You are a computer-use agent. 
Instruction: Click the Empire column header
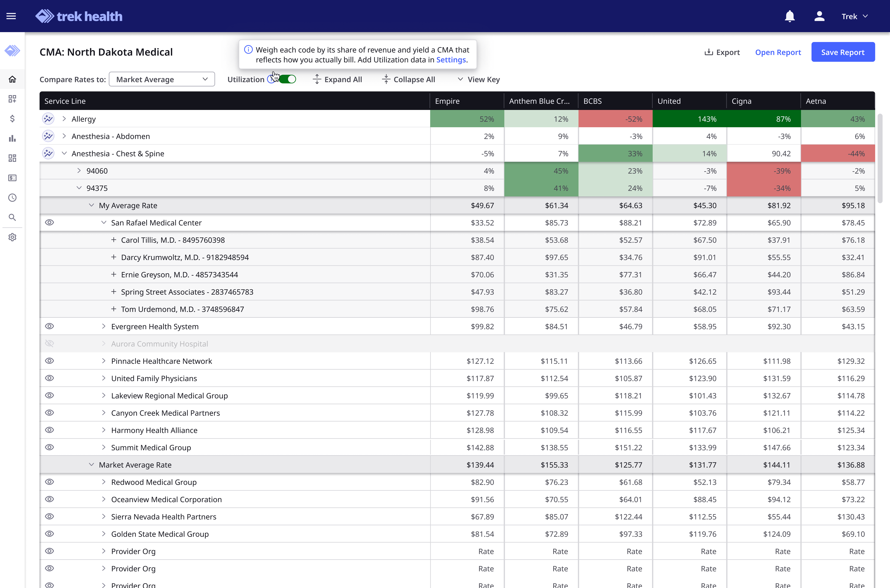467,101
